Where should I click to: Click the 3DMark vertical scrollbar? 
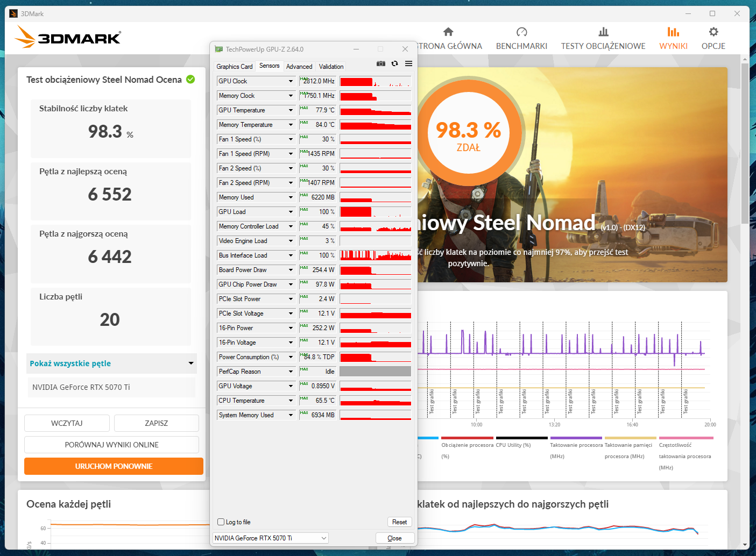[745, 144]
